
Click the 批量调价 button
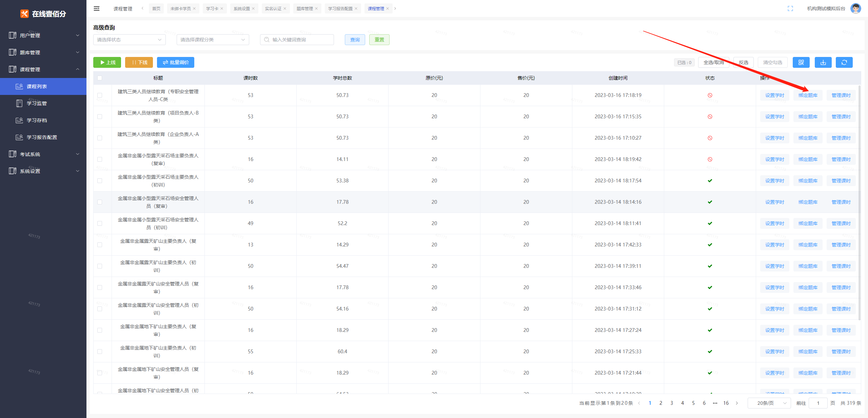(176, 62)
